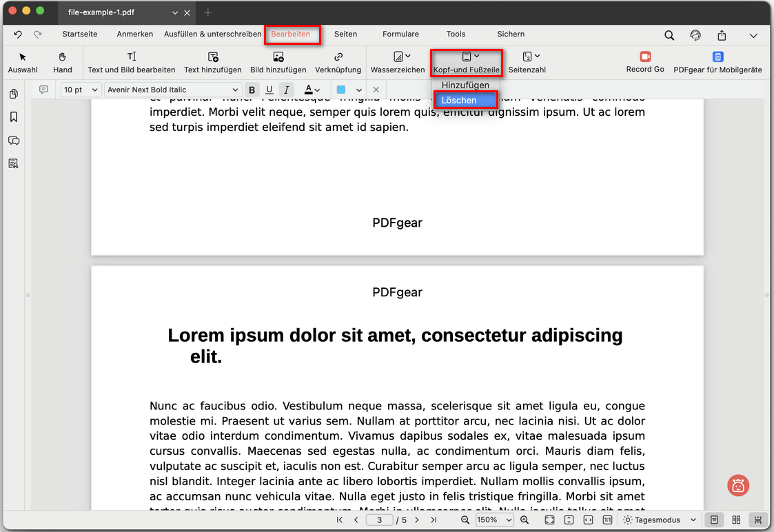The image size is (774, 532).
Task: Click the Text hinzufügen tool
Action: click(x=212, y=62)
